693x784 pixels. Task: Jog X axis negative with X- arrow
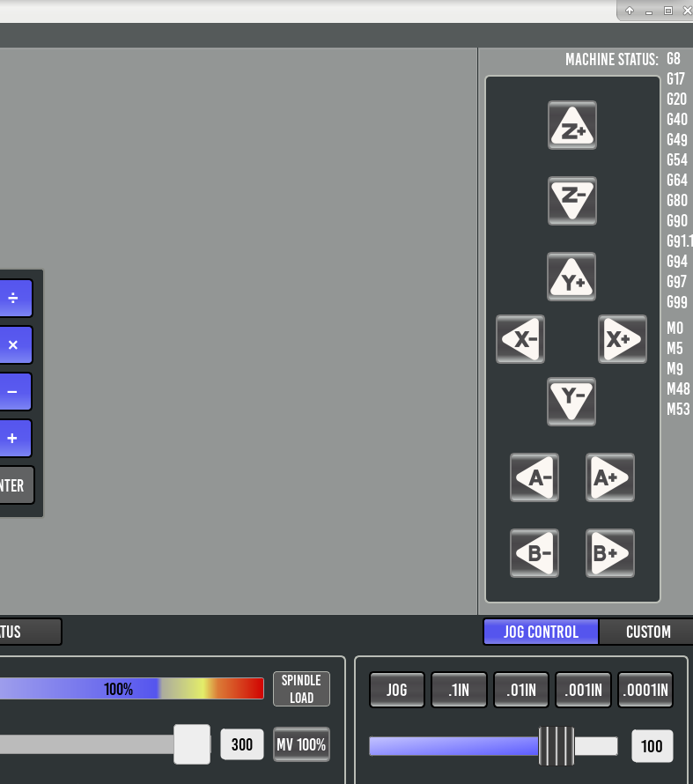pos(520,339)
